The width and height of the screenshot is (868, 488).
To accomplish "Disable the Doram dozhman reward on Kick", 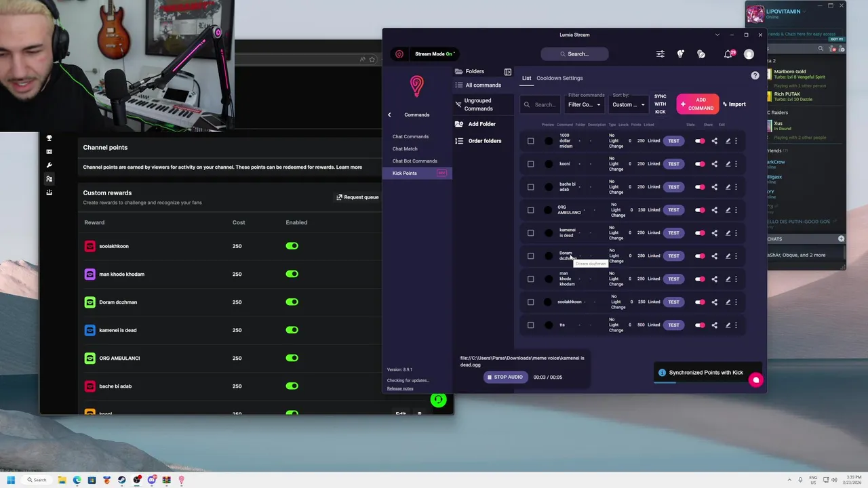I will pyautogui.click(x=292, y=302).
